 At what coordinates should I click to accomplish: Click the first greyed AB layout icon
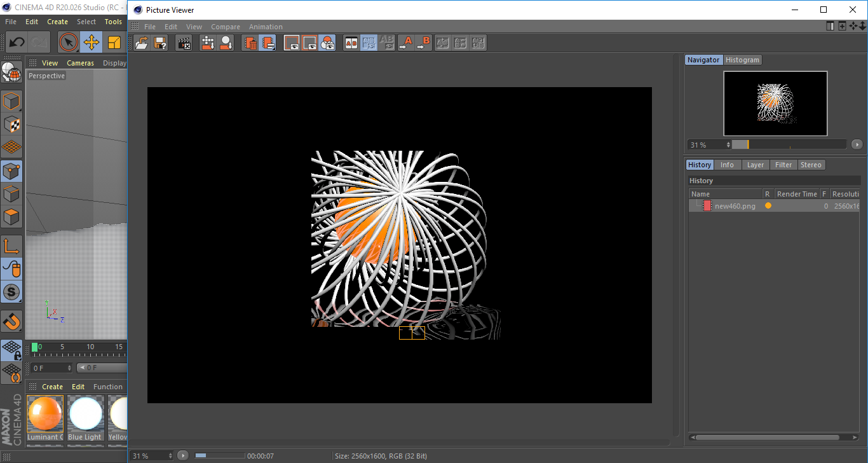pos(443,43)
